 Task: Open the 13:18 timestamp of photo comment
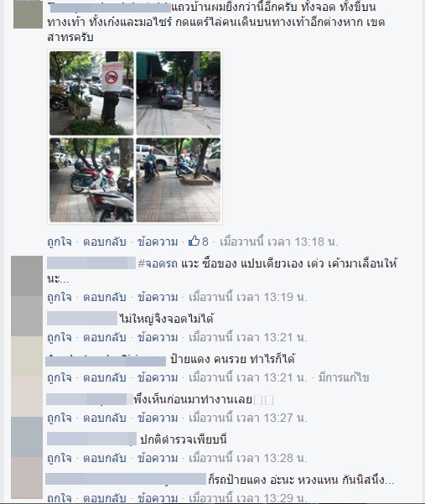pos(279,242)
